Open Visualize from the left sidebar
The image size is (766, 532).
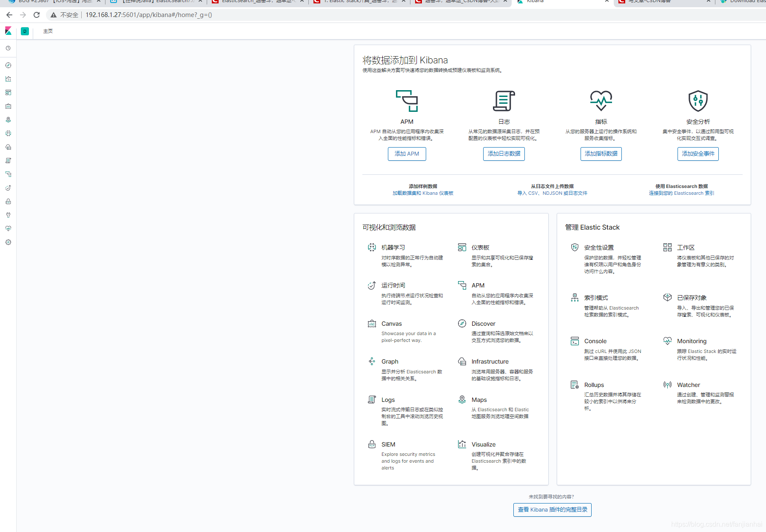click(8, 79)
